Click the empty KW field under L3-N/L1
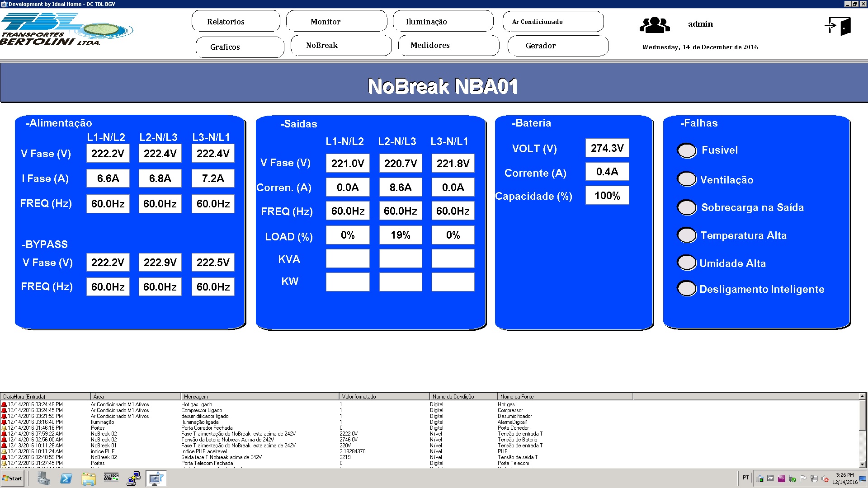Image resolution: width=868 pixels, height=488 pixels. coord(453,282)
